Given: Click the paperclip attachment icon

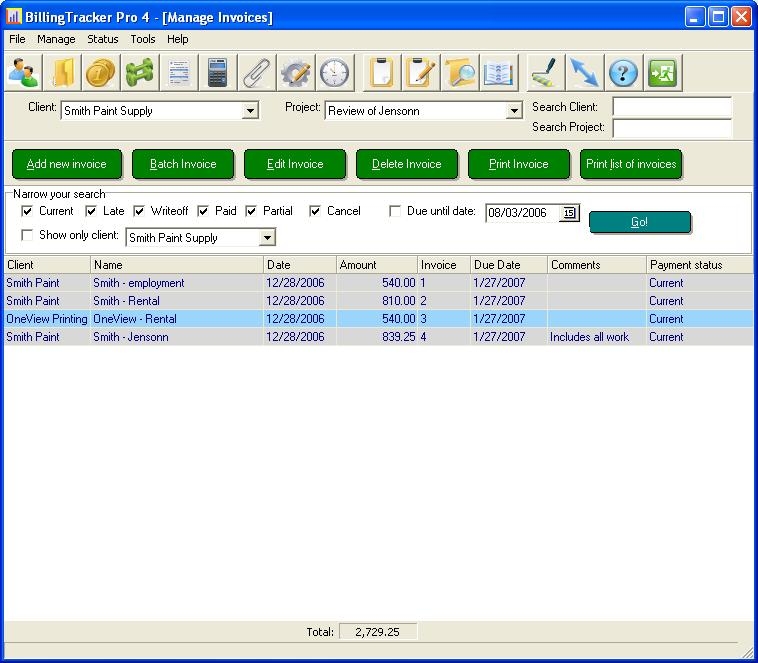Looking at the screenshot, I should point(256,73).
